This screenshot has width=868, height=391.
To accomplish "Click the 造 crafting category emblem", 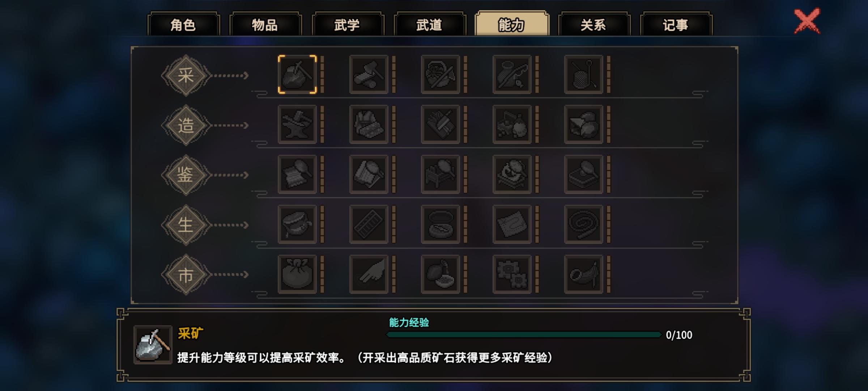I will (x=186, y=125).
